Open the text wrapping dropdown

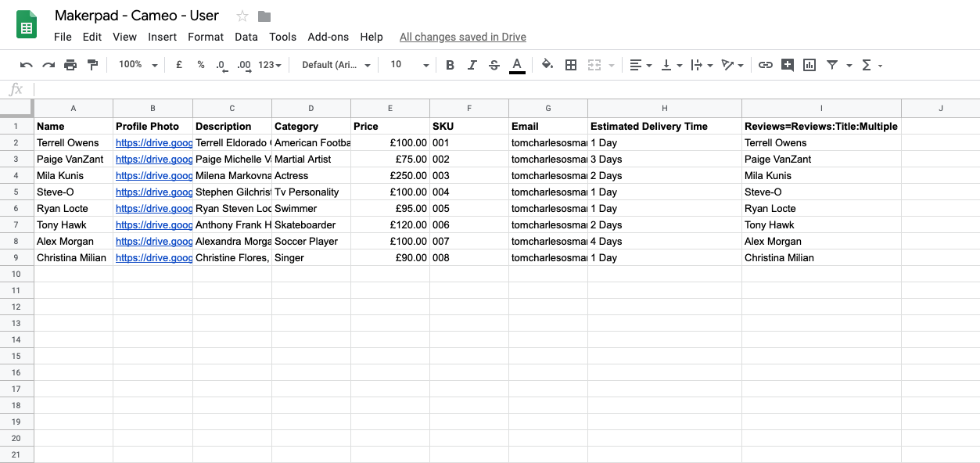click(x=702, y=65)
